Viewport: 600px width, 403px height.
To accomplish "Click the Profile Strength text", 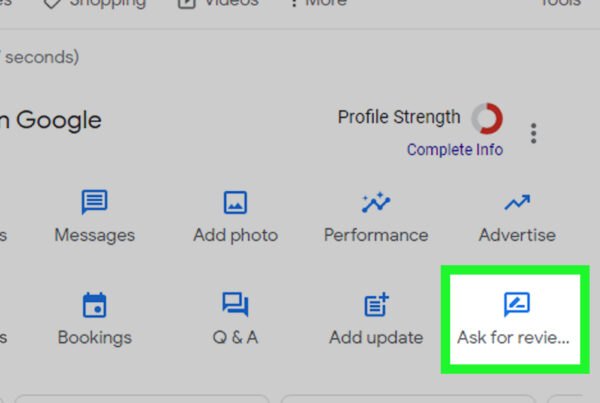I will click(399, 117).
